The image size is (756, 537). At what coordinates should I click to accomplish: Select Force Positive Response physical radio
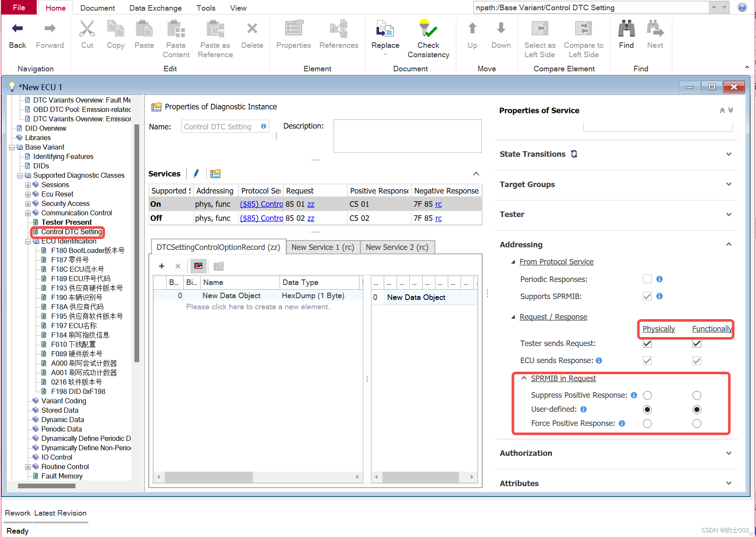point(647,423)
